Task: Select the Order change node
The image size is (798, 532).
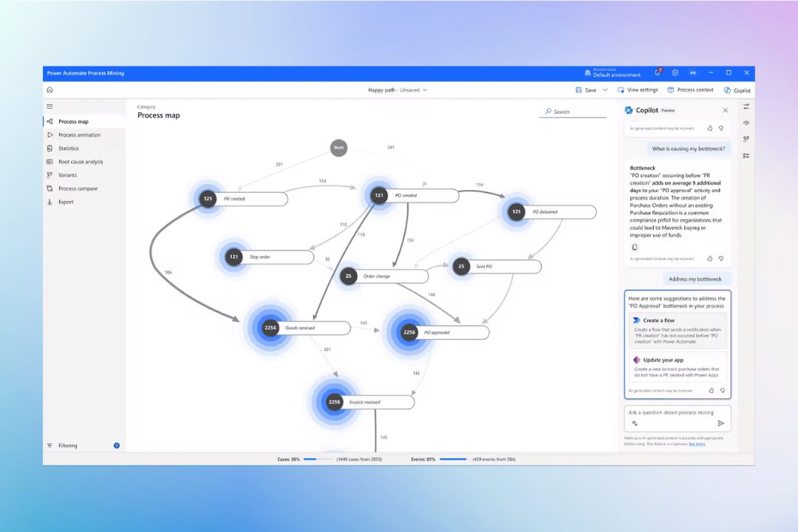Action: point(384,276)
